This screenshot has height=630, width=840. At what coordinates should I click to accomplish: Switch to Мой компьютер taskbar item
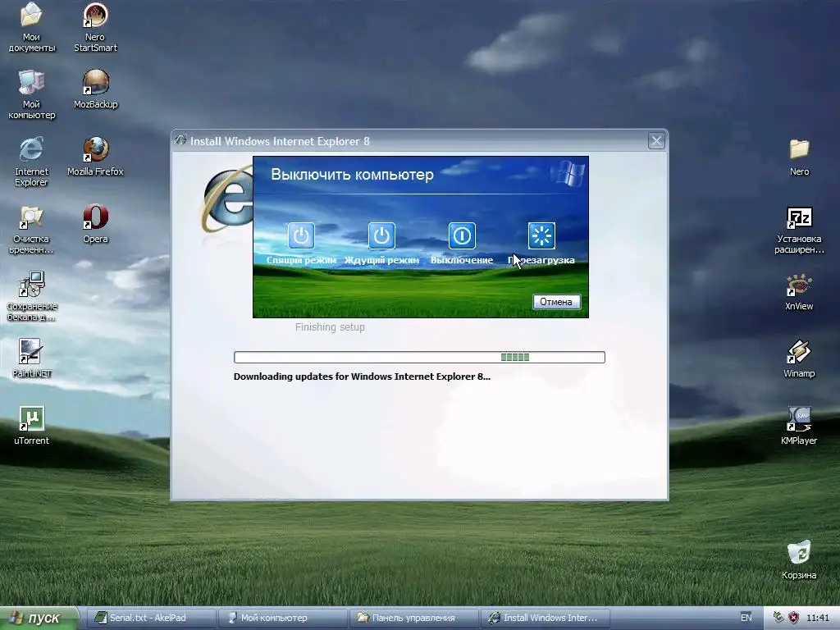point(281,618)
